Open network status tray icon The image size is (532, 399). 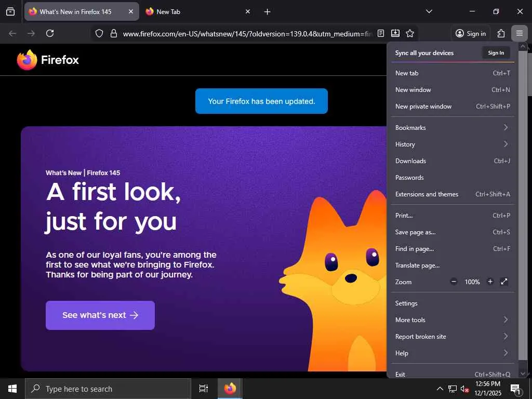[x=453, y=389]
